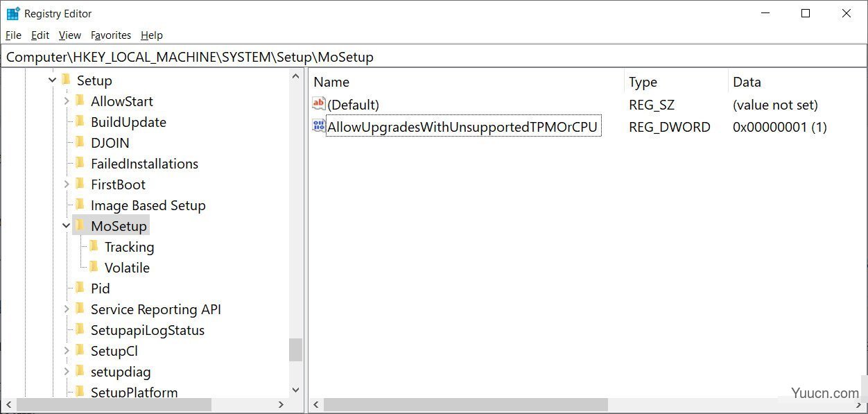Click the 0x00000001 (1) data cell
Image resolution: width=868 pixels, height=414 pixels.
pos(780,127)
